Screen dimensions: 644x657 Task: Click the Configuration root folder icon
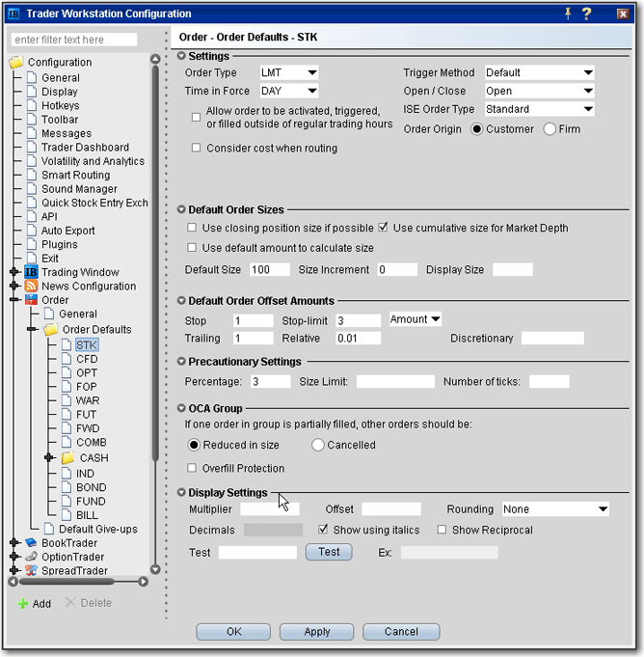click(x=16, y=62)
